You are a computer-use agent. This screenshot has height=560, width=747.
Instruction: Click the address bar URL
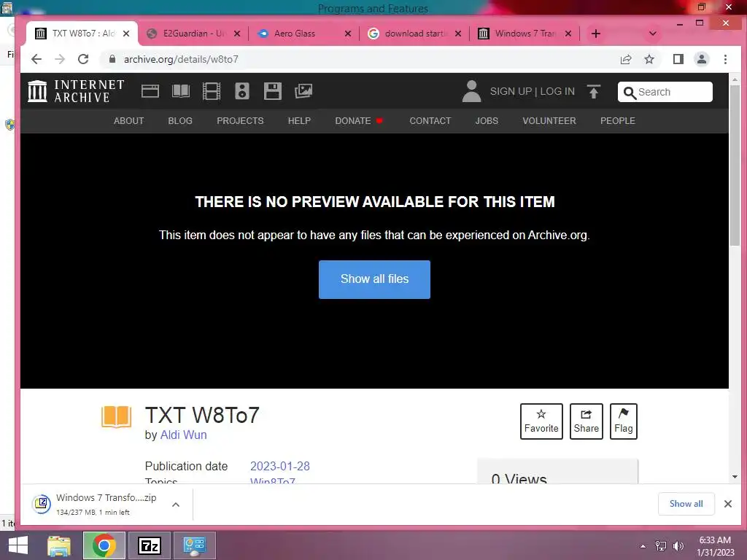coord(181,59)
